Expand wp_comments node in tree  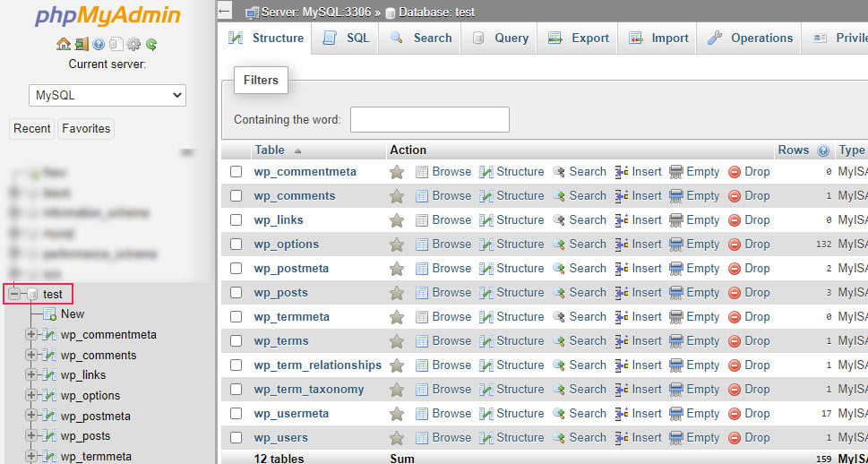tap(31, 355)
